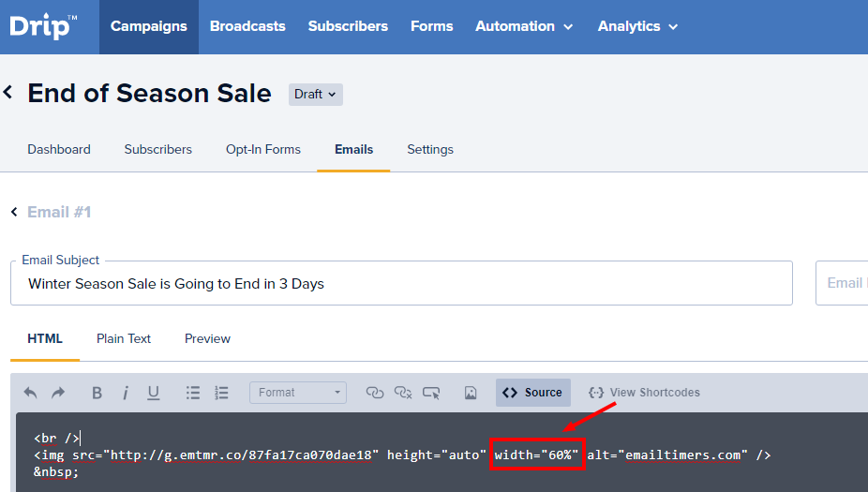Switch to the Plain Text tab
The image size is (868, 492).
pos(124,338)
